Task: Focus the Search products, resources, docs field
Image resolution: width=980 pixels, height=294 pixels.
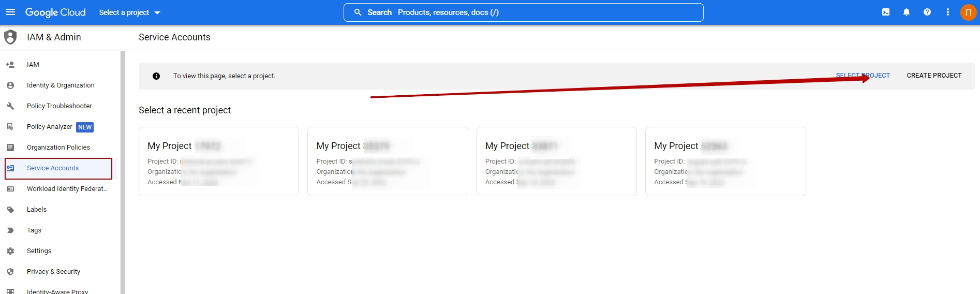Action: (523, 12)
